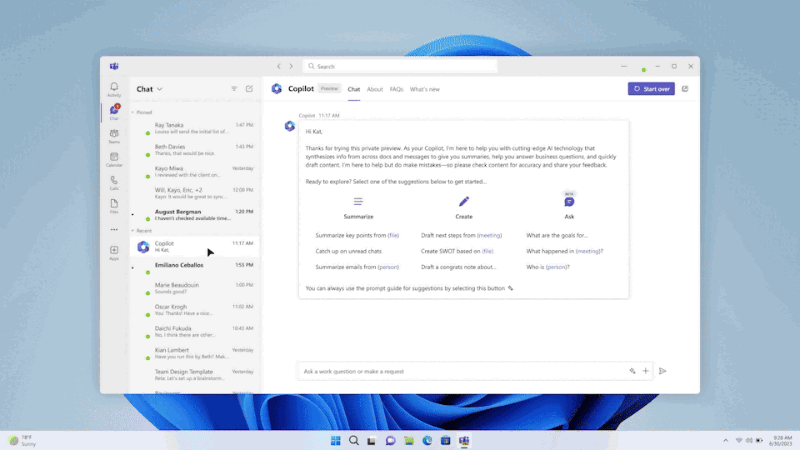This screenshot has height=450, width=800.
Task: Show hidden system tray icons chevron
Action: (x=726, y=440)
